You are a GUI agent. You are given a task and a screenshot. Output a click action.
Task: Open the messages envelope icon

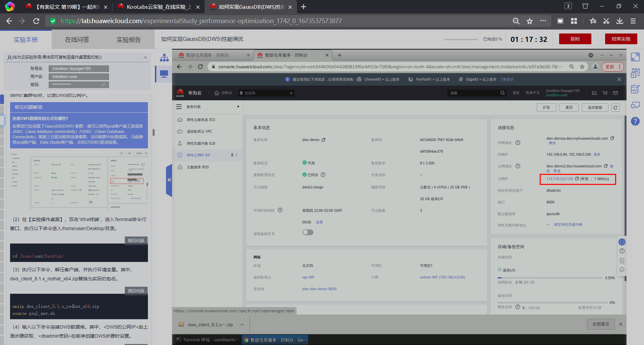tap(615, 93)
